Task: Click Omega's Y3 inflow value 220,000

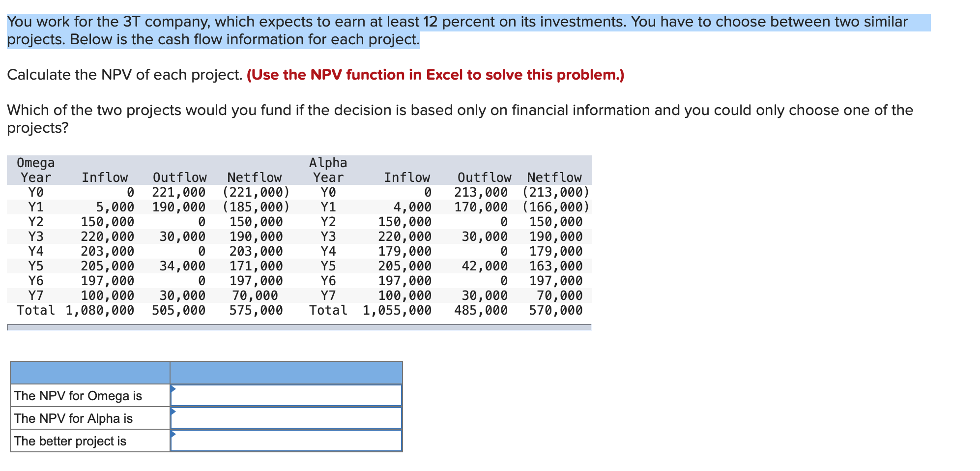Action: 108,236
